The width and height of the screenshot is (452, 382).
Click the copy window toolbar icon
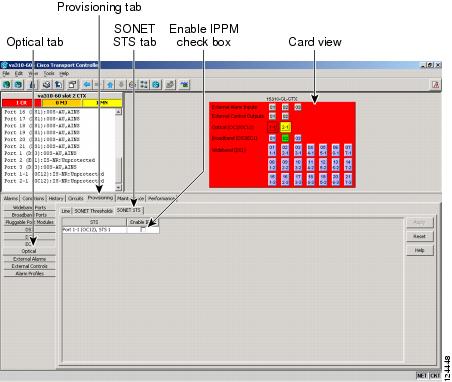coord(72,85)
